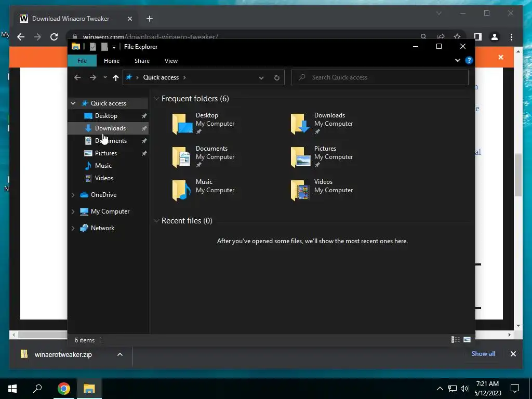Open Videos in the sidebar tree
The height and width of the screenshot is (399, 532).
104,178
